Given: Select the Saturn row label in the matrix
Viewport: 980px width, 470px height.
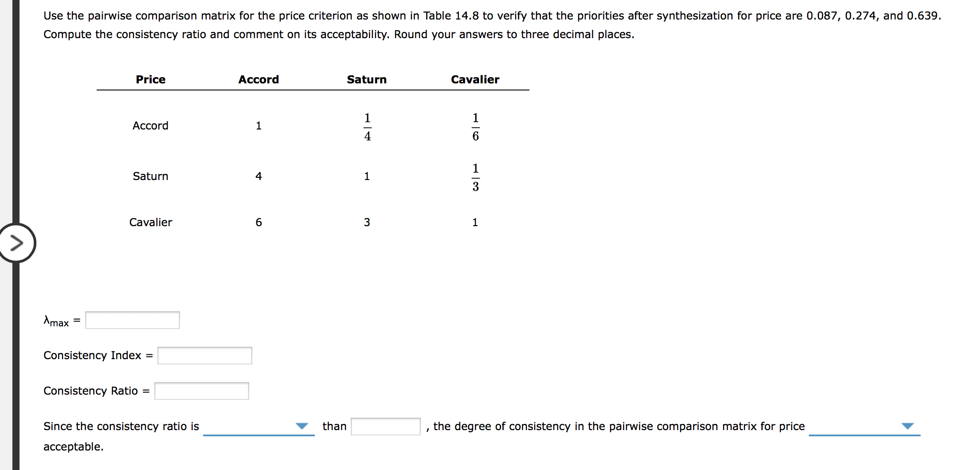Looking at the screenshot, I should (150, 176).
